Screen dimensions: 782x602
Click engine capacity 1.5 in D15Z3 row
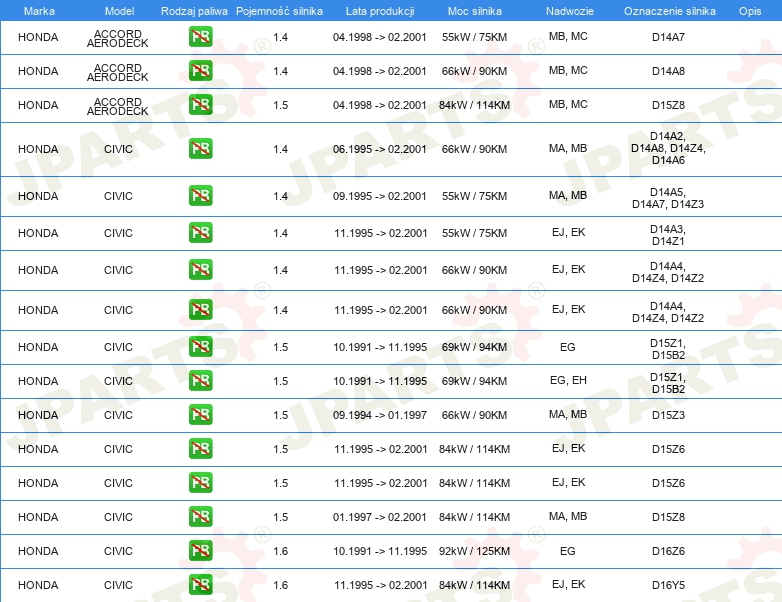pyautogui.click(x=280, y=415)
